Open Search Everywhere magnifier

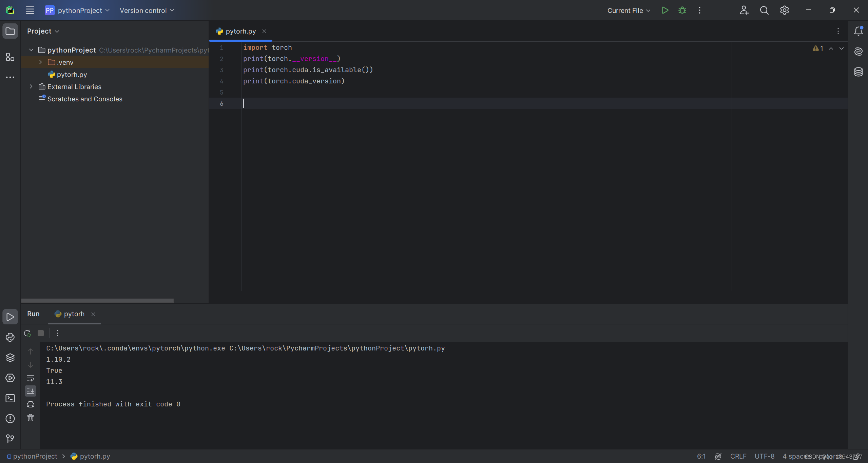[764, 10]
